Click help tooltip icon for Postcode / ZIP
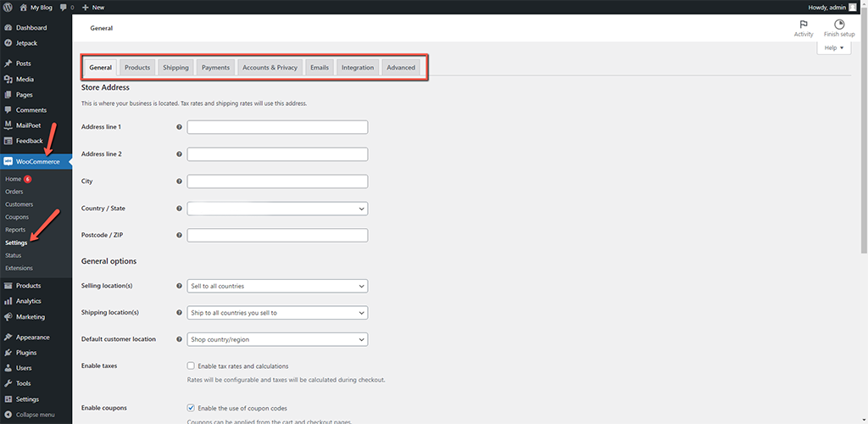The height and width of the screenshot is (424, 868). tap(179, 235)
